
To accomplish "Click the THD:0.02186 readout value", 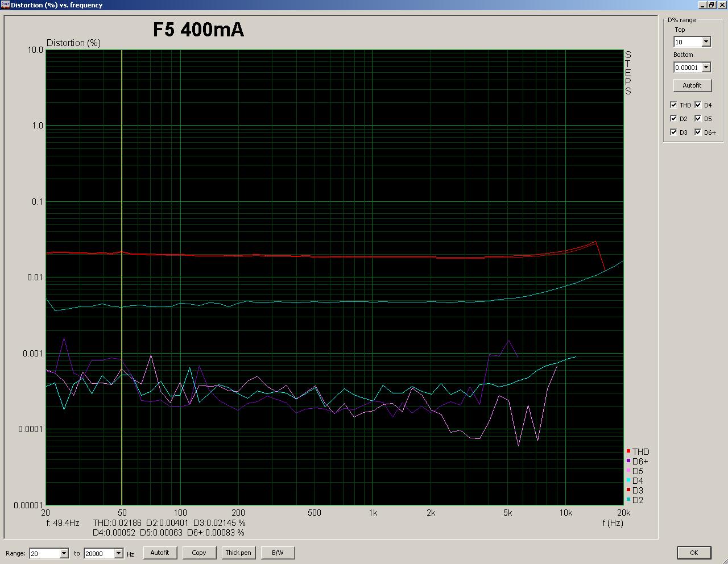I will 117,522.
